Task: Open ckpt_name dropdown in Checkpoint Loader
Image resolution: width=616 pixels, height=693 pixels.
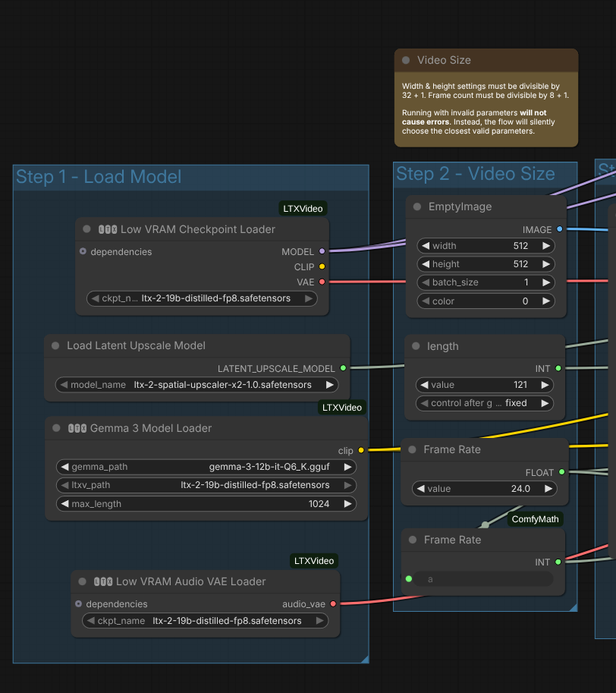Action: coord(203,298)
